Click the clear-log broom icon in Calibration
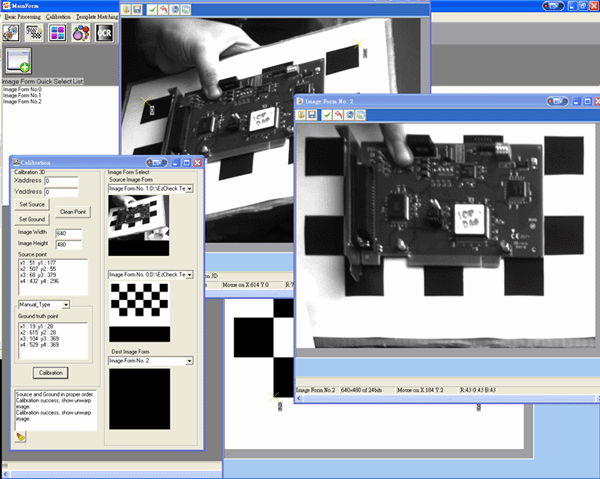 coord(20,437)
